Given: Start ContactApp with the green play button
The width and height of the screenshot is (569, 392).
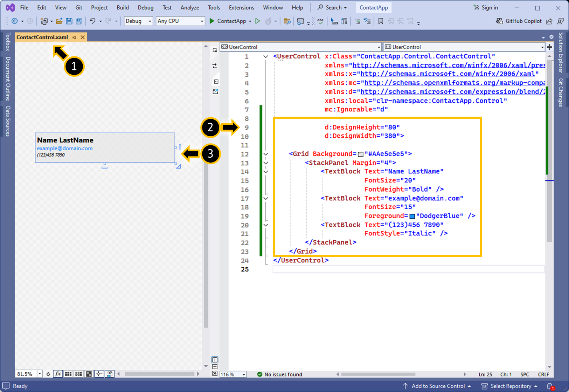Looking at the screenshot, I should point(212,21).
